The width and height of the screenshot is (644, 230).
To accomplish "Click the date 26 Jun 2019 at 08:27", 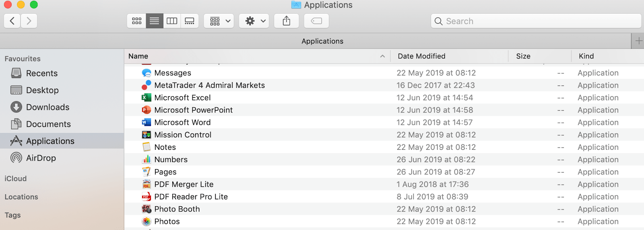I will coord(436,172).
